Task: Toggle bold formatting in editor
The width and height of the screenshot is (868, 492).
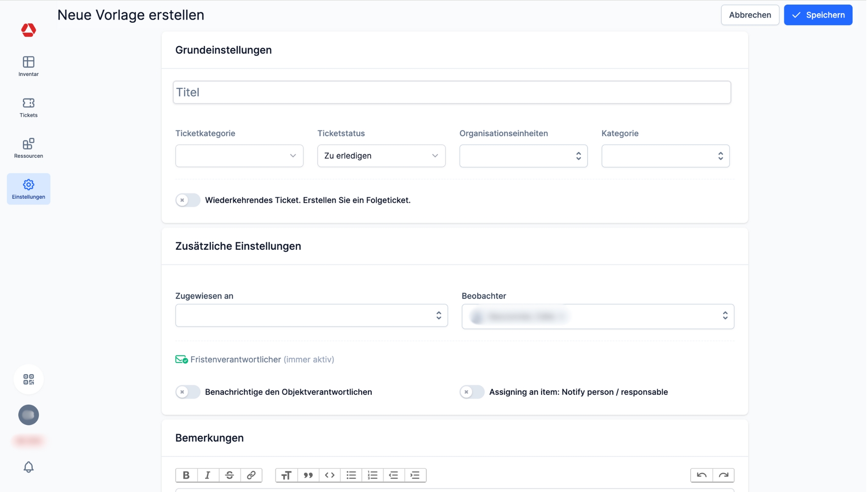Action: (x=186, y=475)
